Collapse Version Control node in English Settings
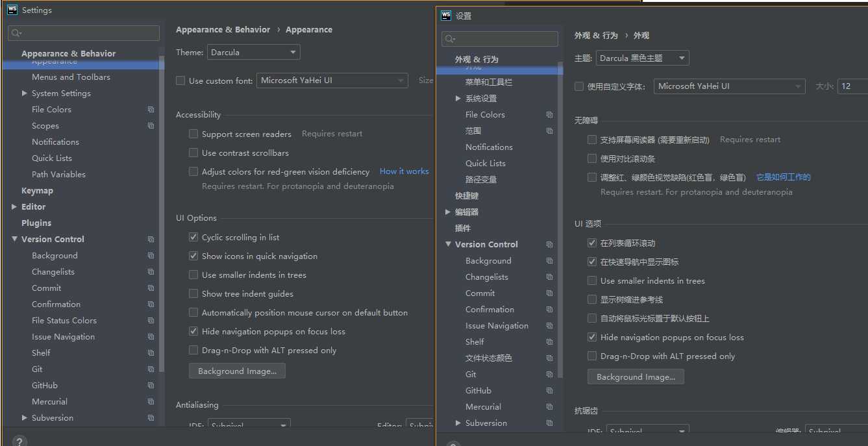This screenshot has width=868, height=446. [x=14, y=240]
